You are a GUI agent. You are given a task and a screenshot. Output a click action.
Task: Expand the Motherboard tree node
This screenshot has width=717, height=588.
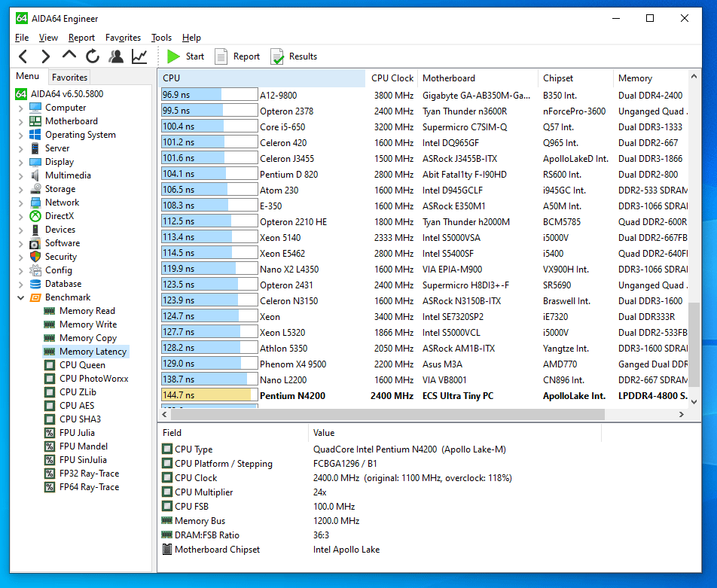coord(20,122)
